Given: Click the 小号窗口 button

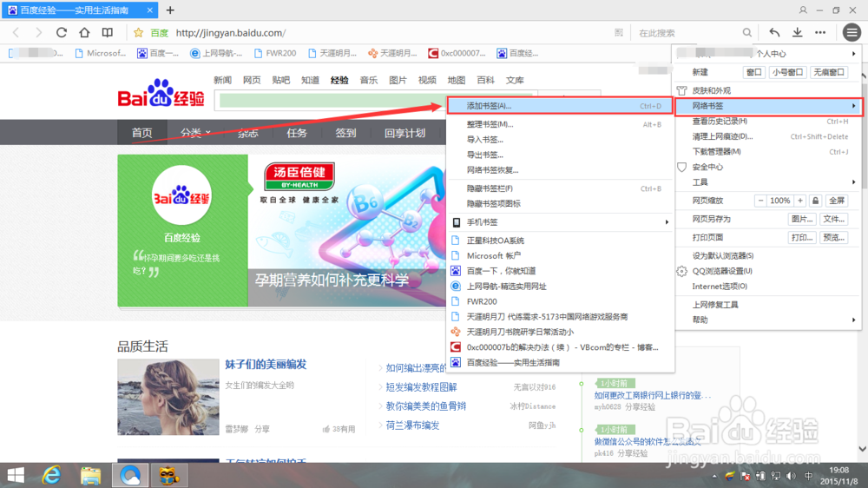Looking at the screenshot, I should (787, 72).
